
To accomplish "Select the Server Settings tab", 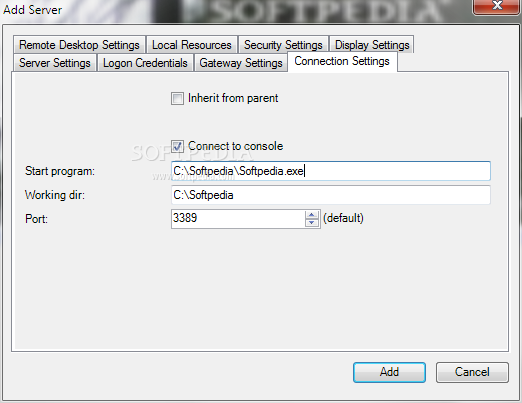I will (55, 63).
